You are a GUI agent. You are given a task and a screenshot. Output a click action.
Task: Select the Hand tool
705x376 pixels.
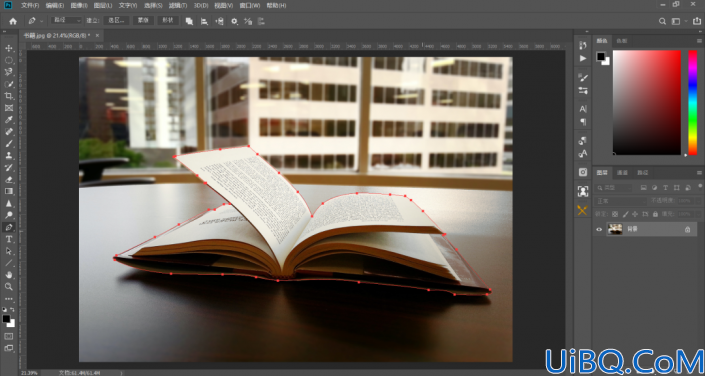pos(9,275)
